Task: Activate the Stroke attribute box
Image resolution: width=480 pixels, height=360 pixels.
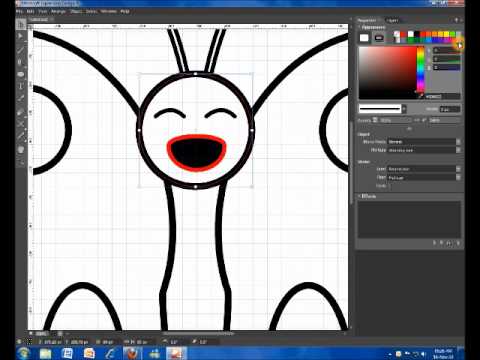Action: point(379,38)
